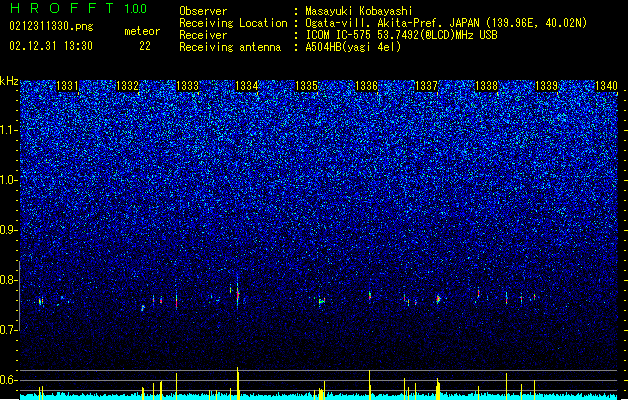Click the 1339 time marker

coord(546,86)
